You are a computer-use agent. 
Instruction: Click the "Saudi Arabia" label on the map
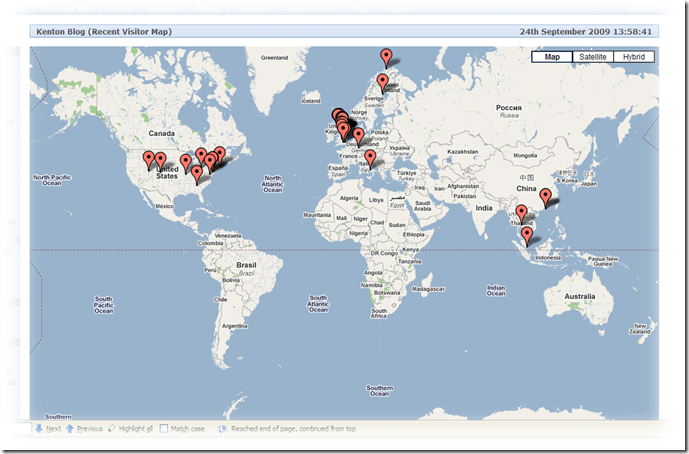[x=422, y=206]
